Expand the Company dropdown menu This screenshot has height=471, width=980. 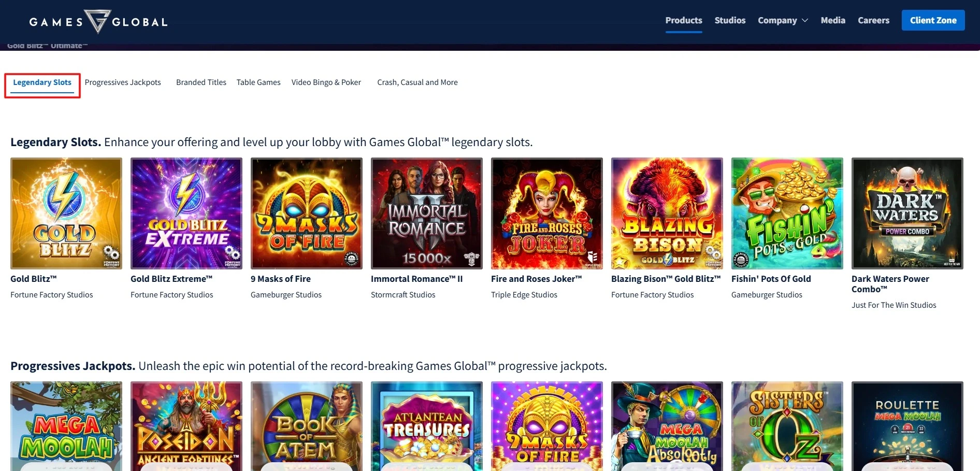tap(783, 20)
